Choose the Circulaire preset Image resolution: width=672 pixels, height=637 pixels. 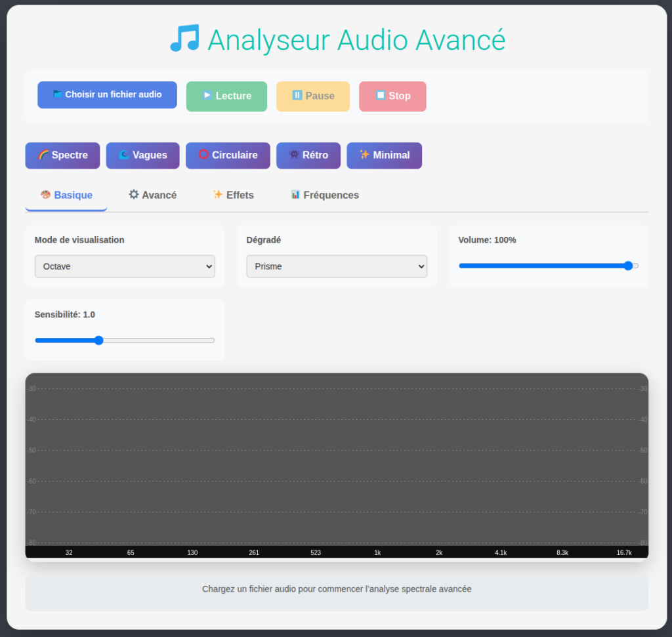[228, 155]
